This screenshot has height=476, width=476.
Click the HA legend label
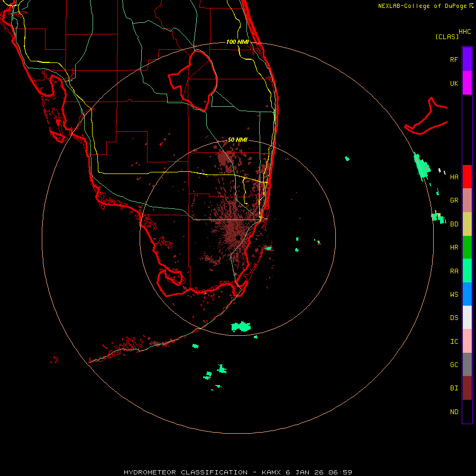tap(454, 177)
